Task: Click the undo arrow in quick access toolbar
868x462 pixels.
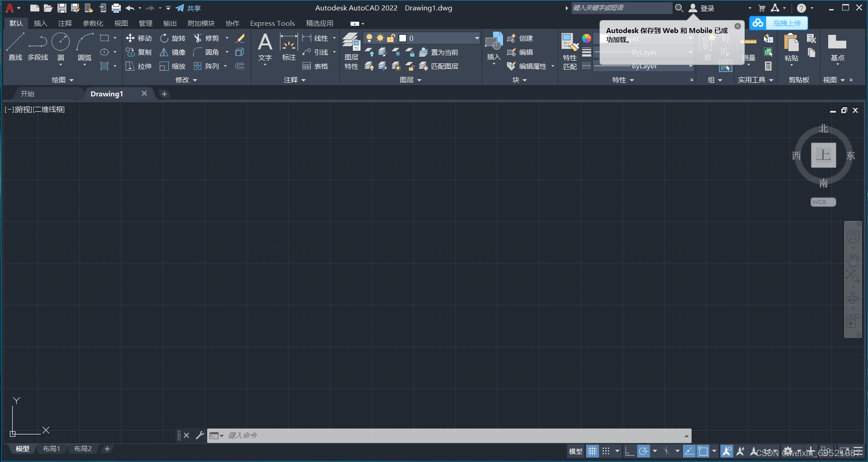Action: (x=130, y=8)
